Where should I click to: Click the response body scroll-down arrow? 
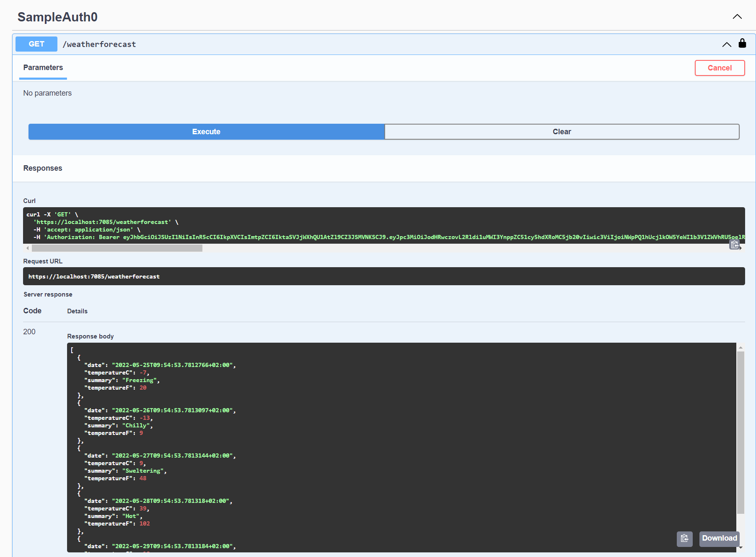point(740,547)
